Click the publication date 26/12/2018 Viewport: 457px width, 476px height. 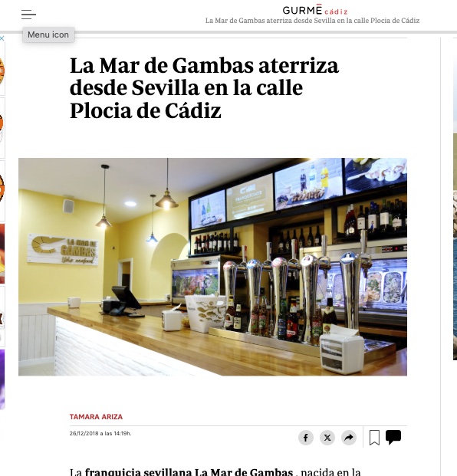point(100,434)
